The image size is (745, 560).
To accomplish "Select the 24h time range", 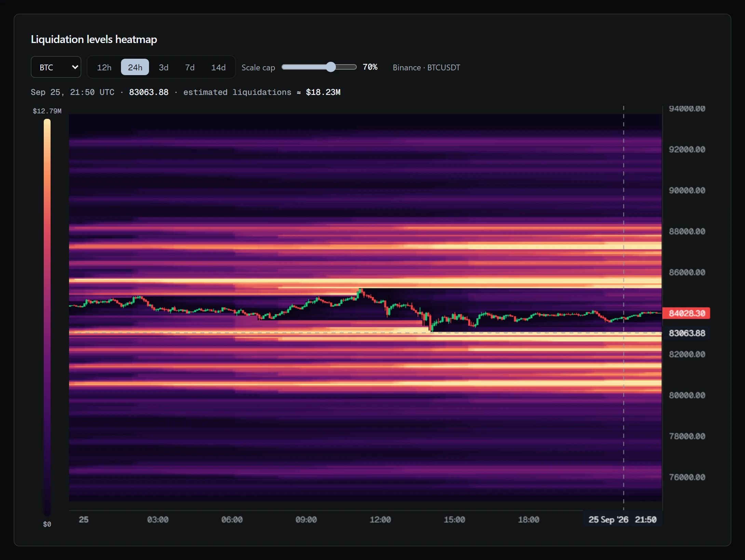I will (x=135, y=67).
